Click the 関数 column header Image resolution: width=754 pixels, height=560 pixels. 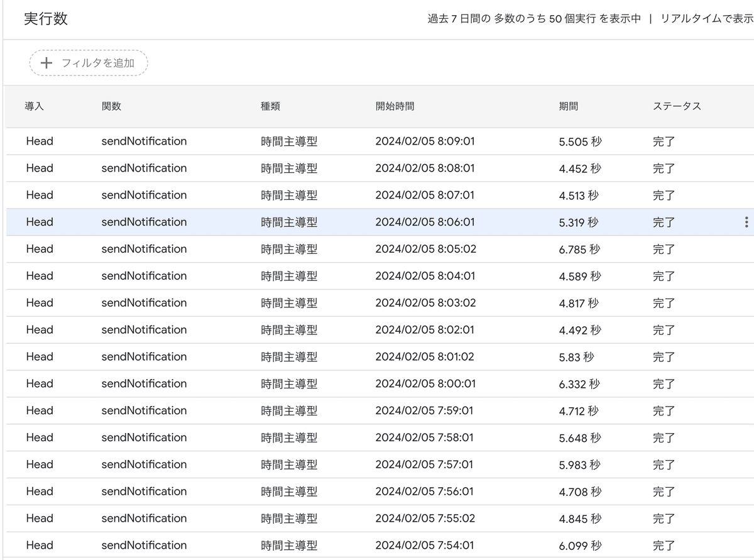click(111, 106)
